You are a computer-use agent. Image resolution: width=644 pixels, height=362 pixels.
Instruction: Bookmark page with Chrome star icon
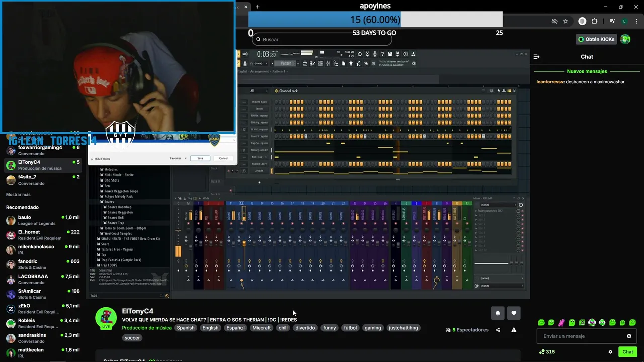coord(566,21)
